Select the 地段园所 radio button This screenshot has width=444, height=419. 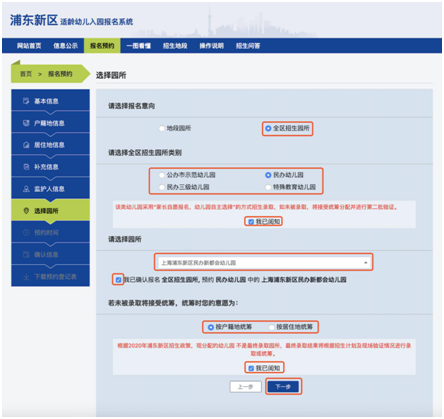coord(162,128)
